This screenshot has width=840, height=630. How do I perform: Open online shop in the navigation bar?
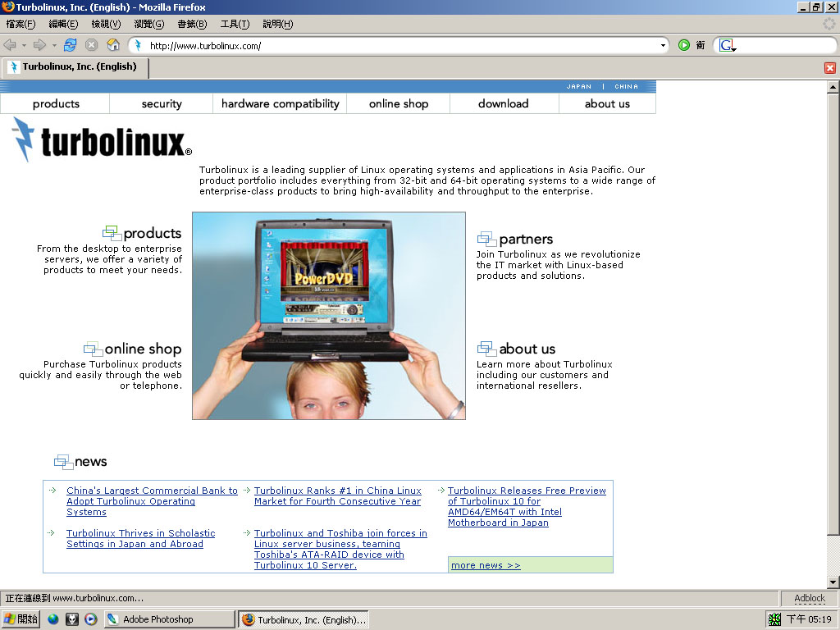pos(399,104)
